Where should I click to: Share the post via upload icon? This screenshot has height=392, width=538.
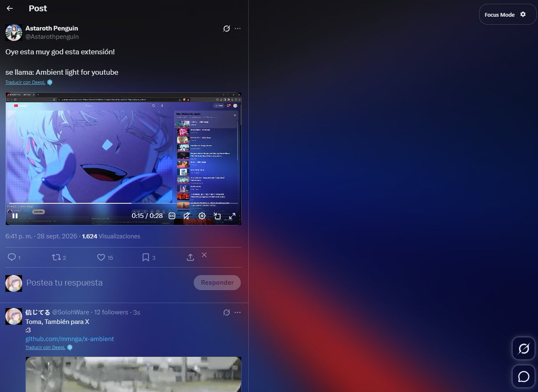coord(190,257)
